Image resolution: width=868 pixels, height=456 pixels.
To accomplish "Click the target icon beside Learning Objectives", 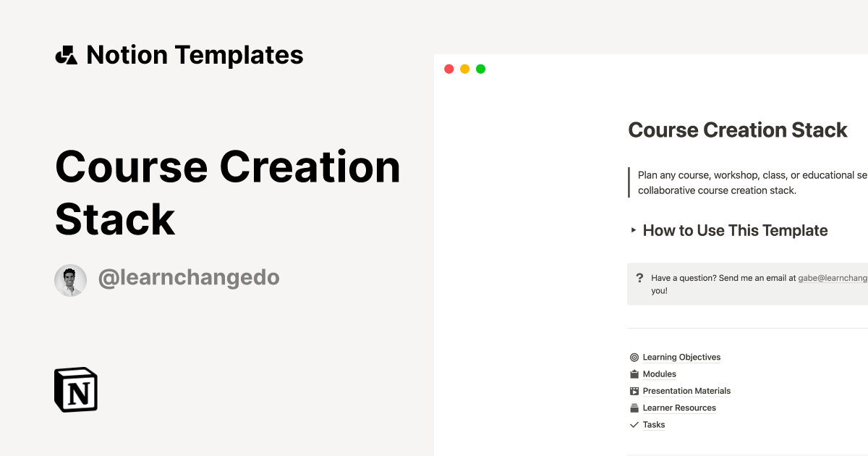I will pos(634,357).
